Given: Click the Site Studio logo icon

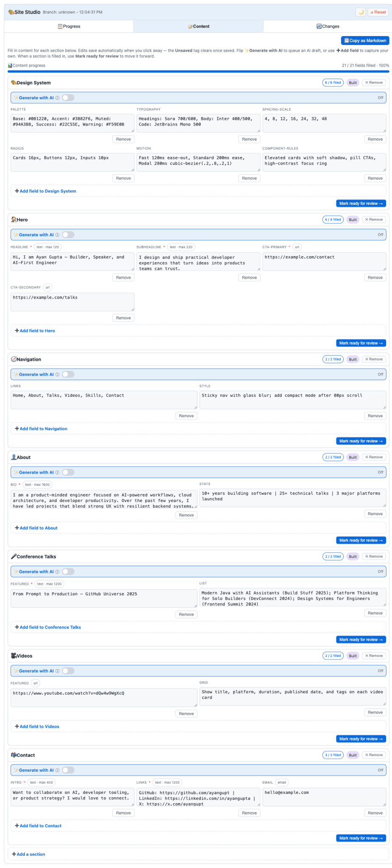Looking at the screenshot, I should (x=11, y=12).
